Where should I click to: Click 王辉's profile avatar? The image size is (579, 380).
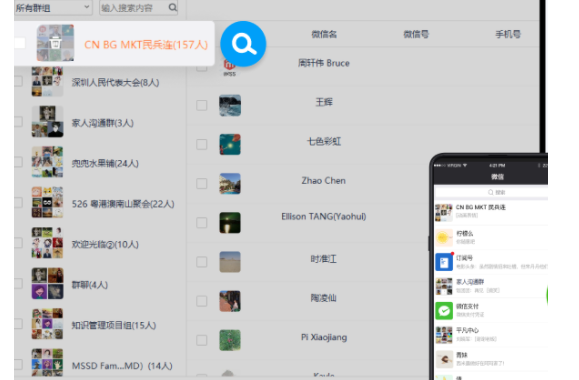click(x=230, y=105)
